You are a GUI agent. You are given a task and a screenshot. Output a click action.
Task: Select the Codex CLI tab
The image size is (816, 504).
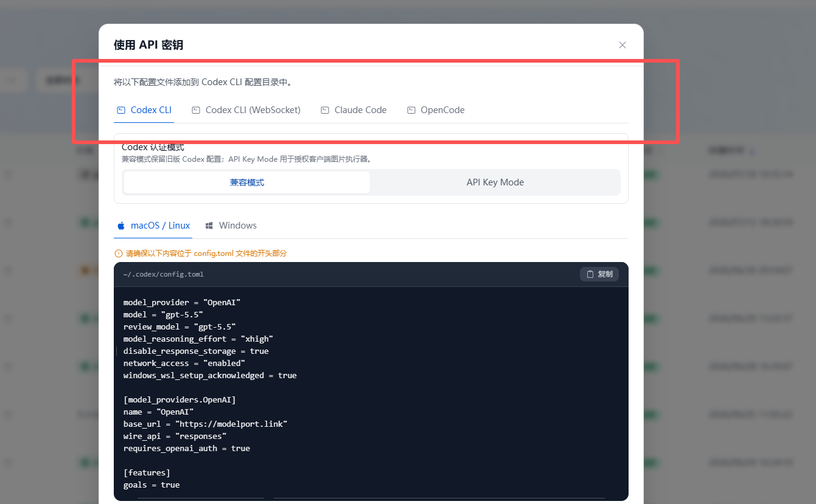[144, 110]
